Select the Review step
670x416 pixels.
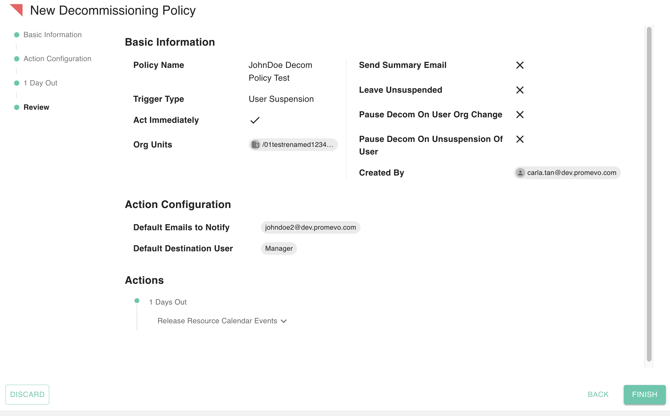tap(36, 107)
